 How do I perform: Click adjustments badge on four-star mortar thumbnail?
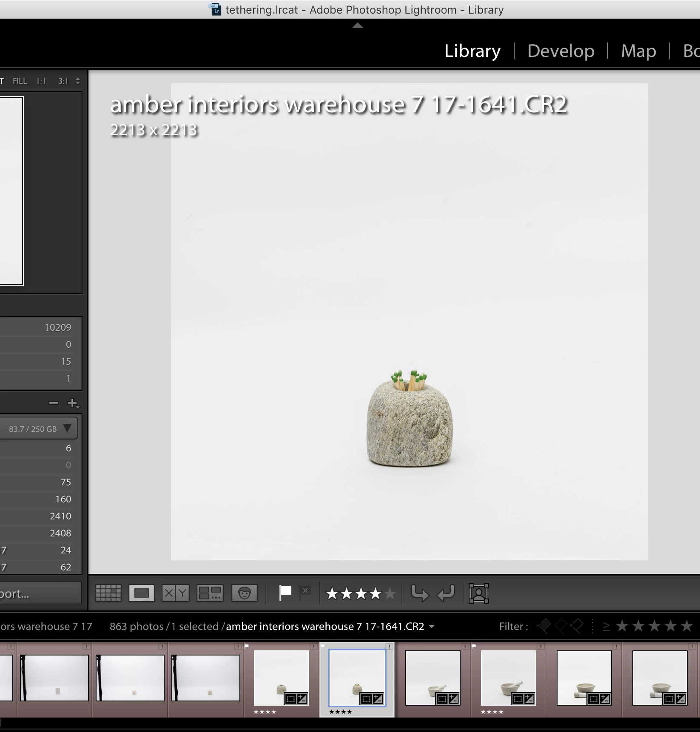click(529, 698)
